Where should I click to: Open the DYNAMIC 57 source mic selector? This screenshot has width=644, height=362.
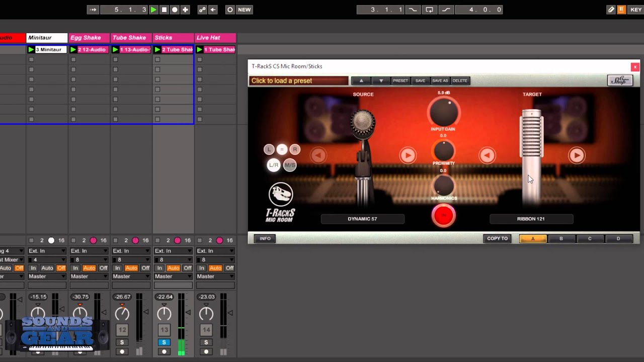point(362,219)
